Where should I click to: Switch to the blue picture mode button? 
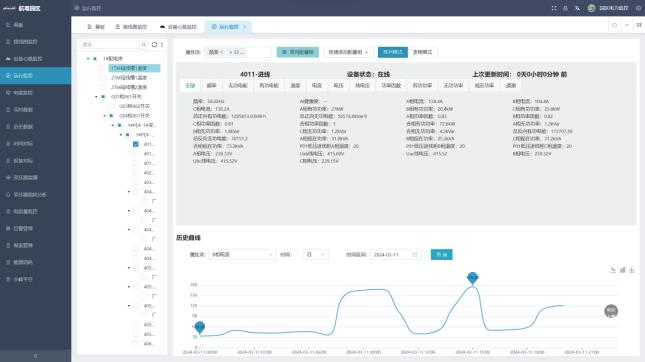pyautogui.click(x=393, y=52)
